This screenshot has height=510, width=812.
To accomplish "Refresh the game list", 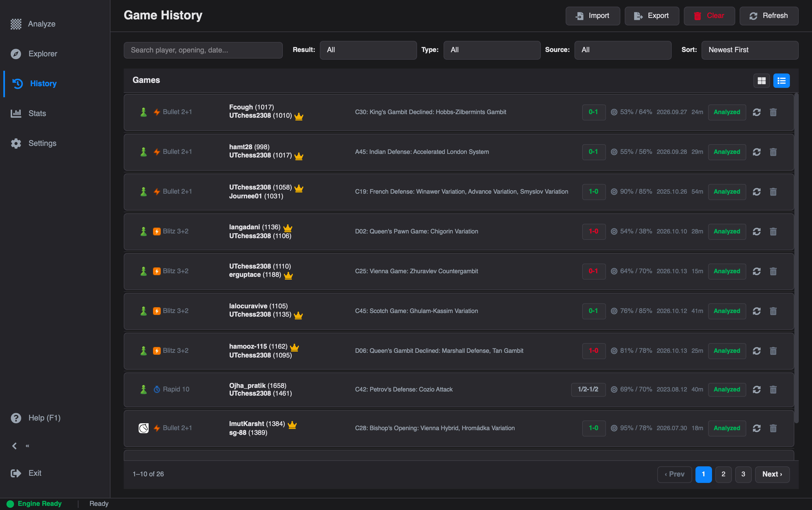I will (769, 16).
